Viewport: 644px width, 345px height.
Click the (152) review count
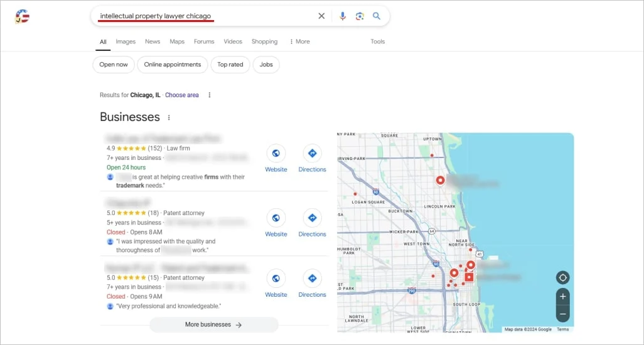[155, 148]
